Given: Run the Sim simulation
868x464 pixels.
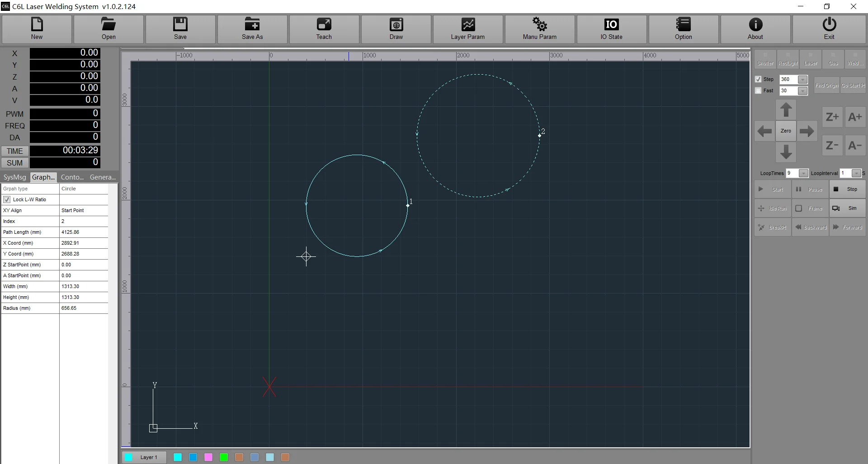Looking at the screenshot, I should coord(848,208).
